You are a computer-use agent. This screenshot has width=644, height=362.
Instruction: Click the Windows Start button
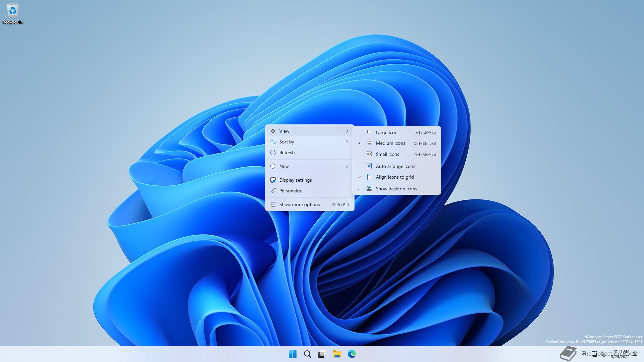[292, 354]
